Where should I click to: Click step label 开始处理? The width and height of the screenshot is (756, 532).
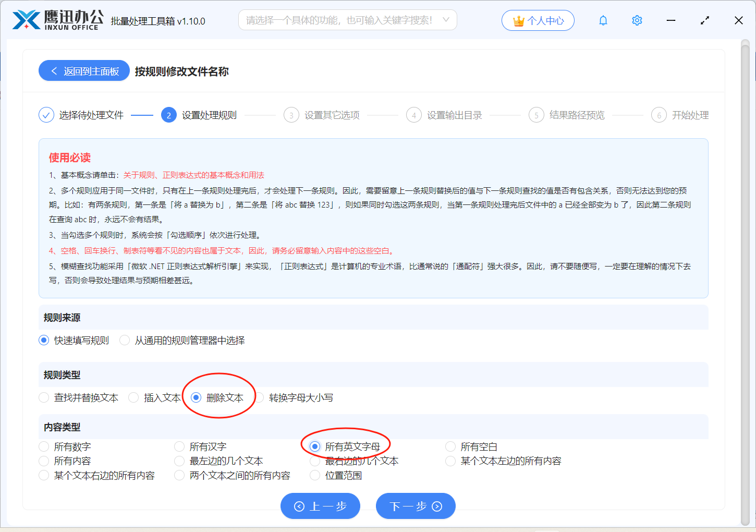tap(690, 115)
